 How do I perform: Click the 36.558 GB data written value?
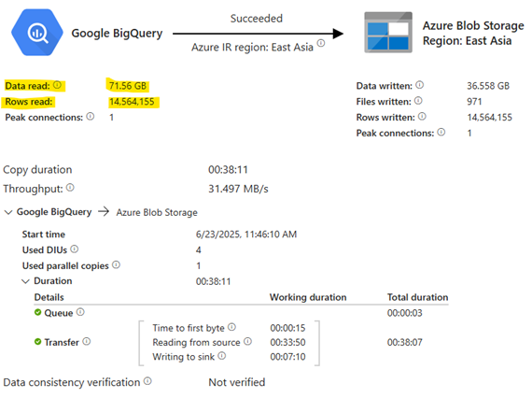click(x=488, y=86)
